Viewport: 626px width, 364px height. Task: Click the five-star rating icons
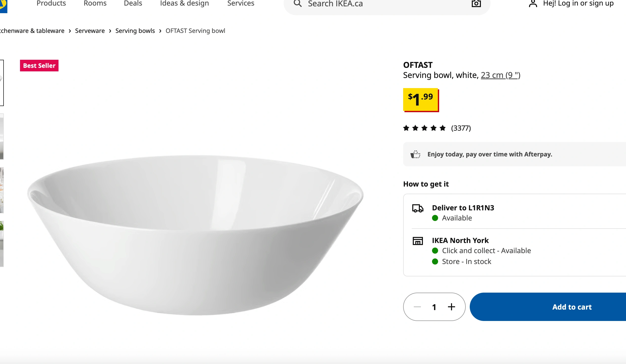(x=424, y=128)
